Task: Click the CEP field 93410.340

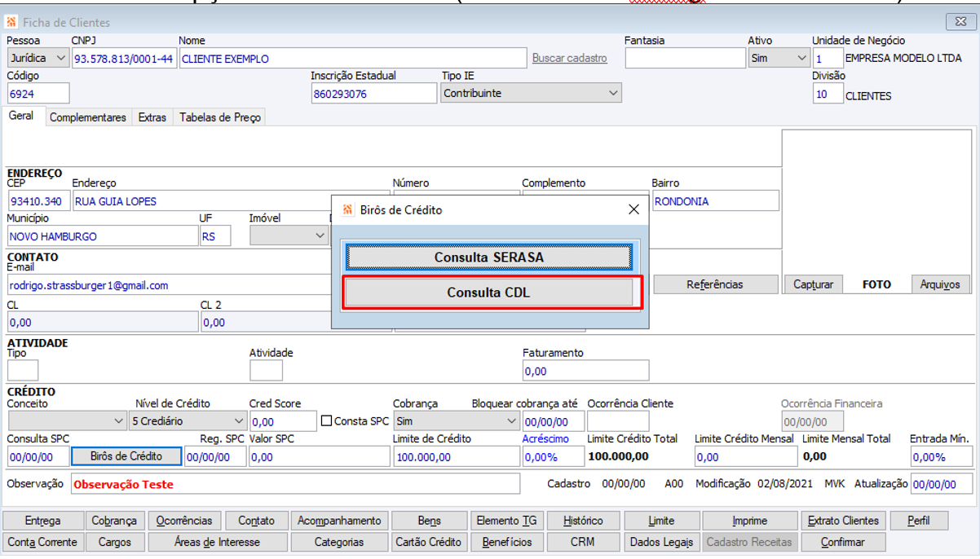Action: [38, 201]
